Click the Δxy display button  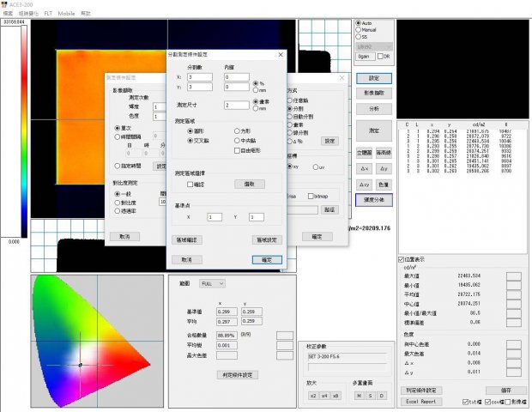(x=364, y=185)
